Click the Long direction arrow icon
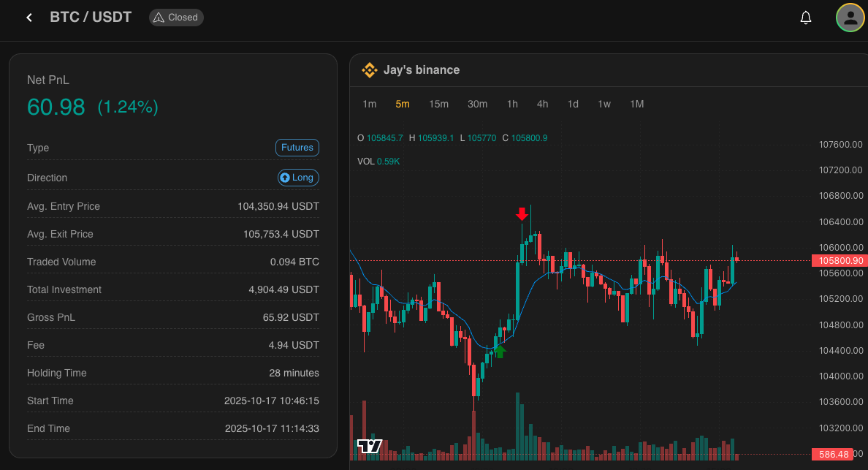Viewport: 868px width, 470px height. coord(285,178)
